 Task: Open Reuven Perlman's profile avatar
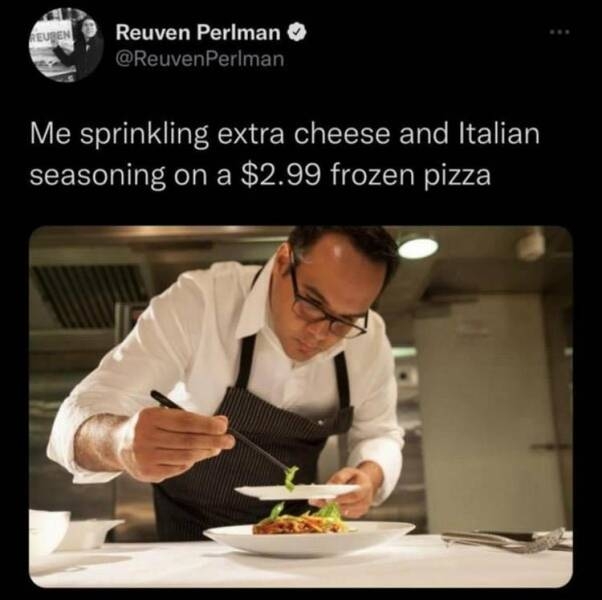pos(66,45)
